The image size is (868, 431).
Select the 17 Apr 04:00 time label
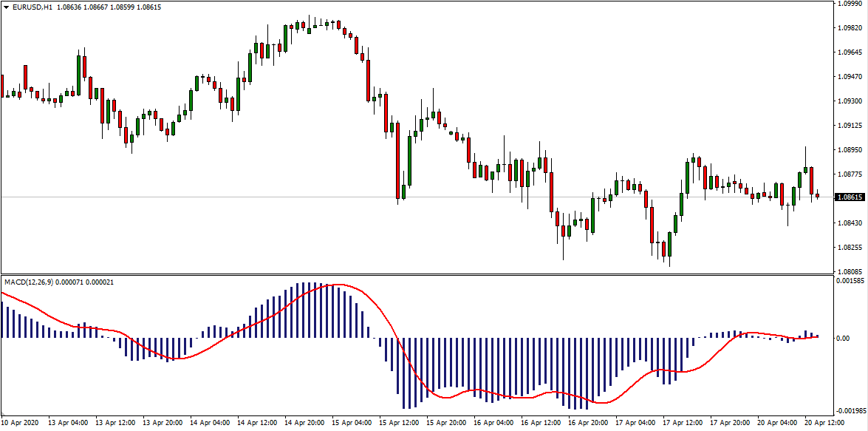[x=635, y=424]
